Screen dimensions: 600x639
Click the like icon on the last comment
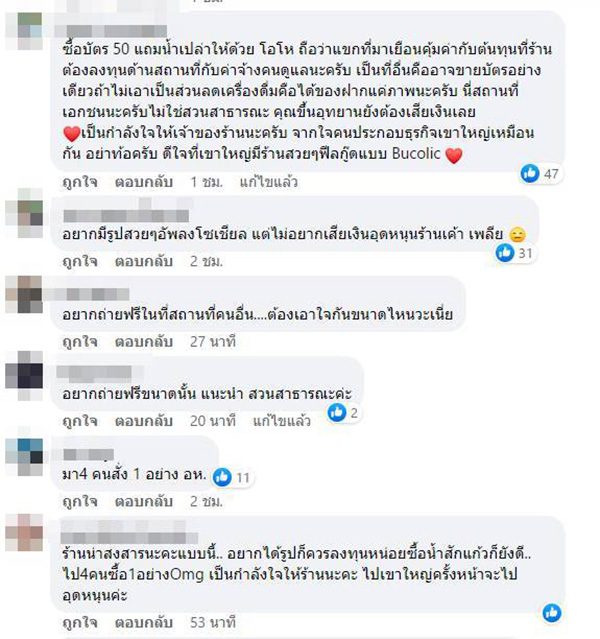pyautogui.click(x=552, y=613)
